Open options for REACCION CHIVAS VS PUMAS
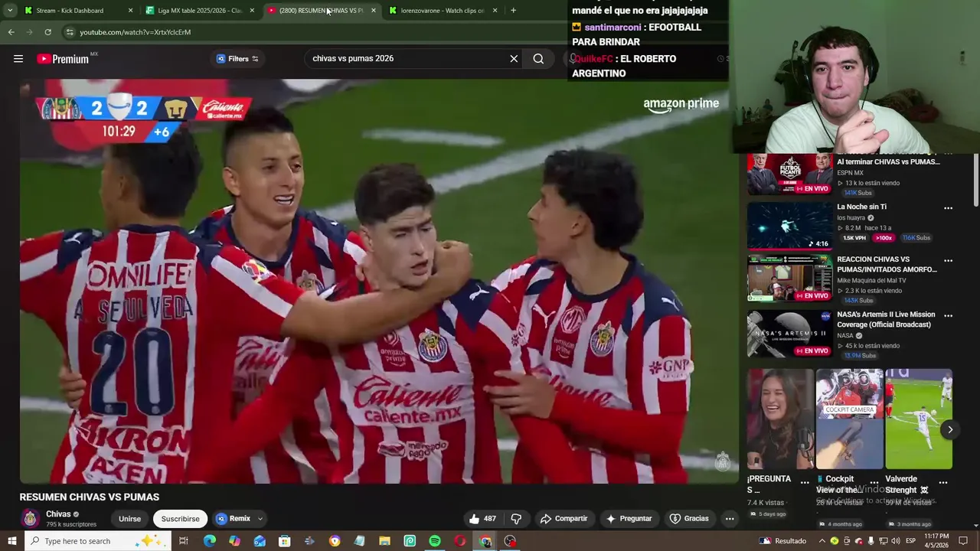980x551 pixels. pos(948,261)
